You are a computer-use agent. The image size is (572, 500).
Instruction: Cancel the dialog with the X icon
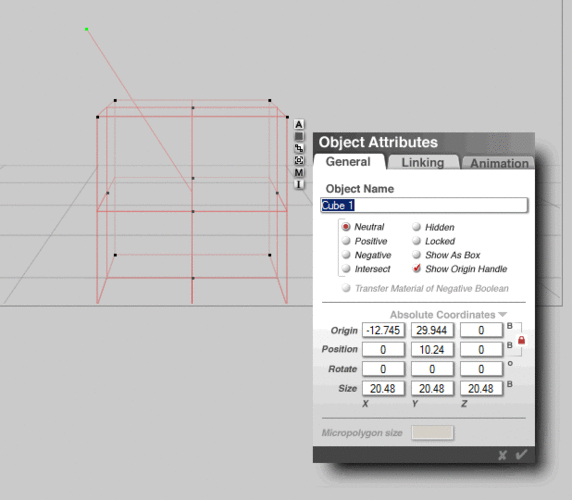(502, 455)
